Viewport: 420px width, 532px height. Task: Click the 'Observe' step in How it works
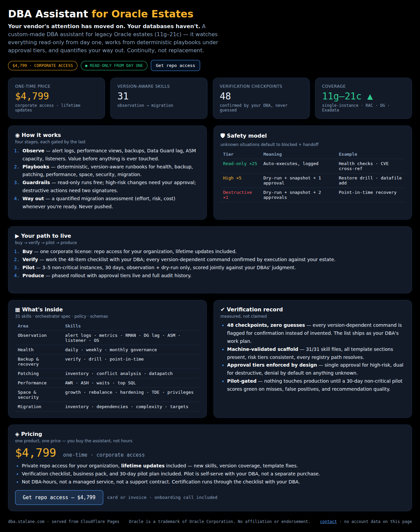click(x=33, y=151)
